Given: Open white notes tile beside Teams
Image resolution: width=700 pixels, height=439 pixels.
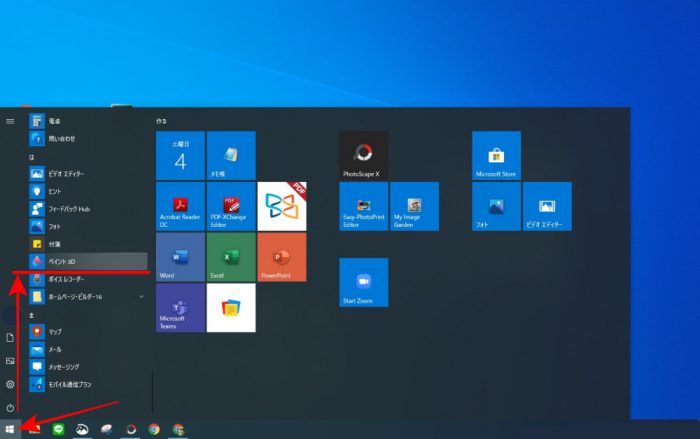Looking at the screenshot, I should pos(231,308).
